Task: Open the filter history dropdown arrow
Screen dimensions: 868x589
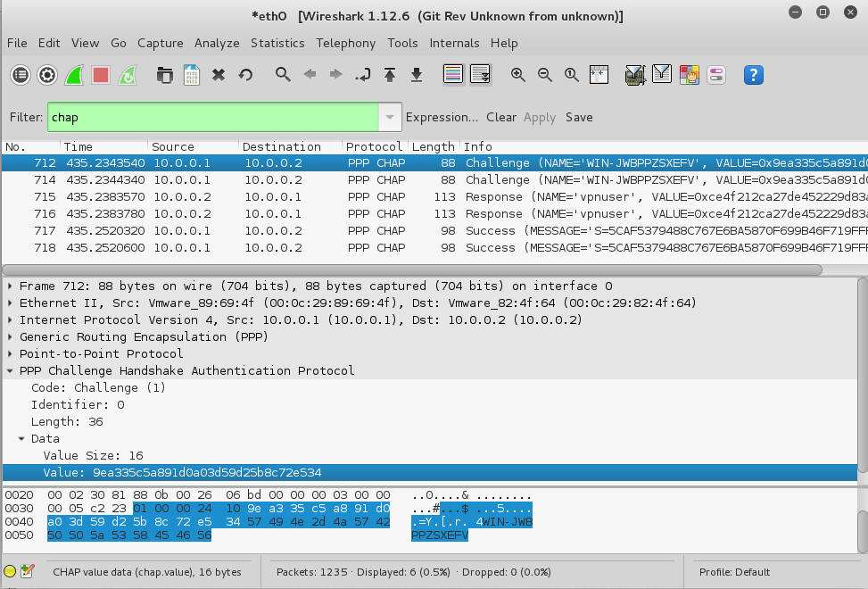Action: 389,117
